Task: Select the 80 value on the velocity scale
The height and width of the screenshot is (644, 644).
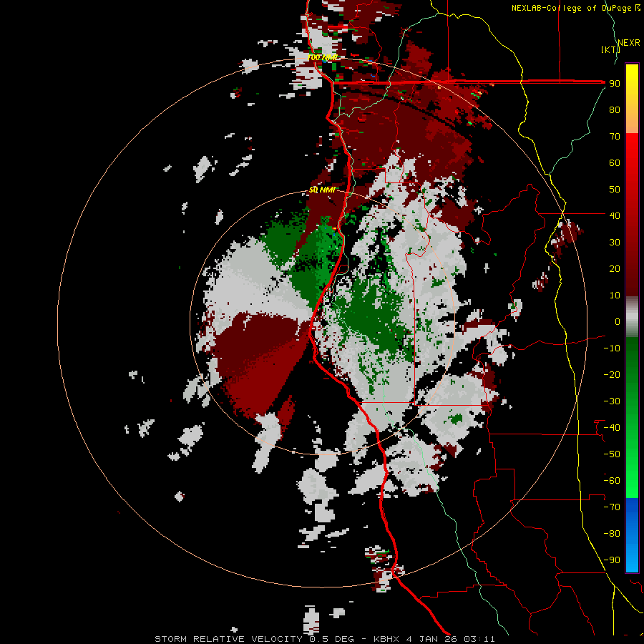Action: [615, 109]
